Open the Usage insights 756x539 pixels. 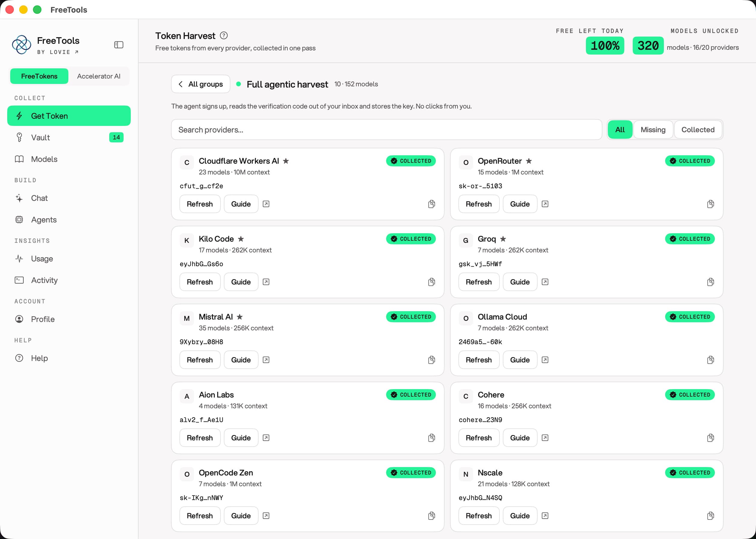69,258
